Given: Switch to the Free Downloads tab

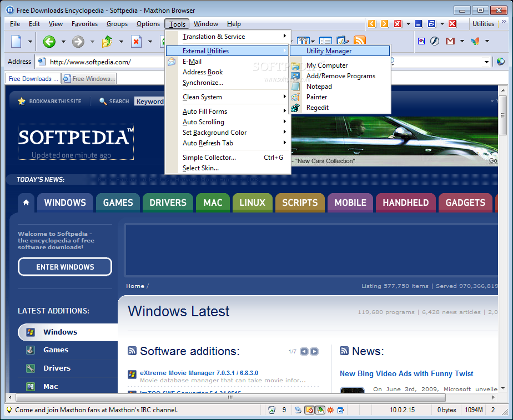Looking at the screenshot, I should pyautogui.click(x=33, y=79).
